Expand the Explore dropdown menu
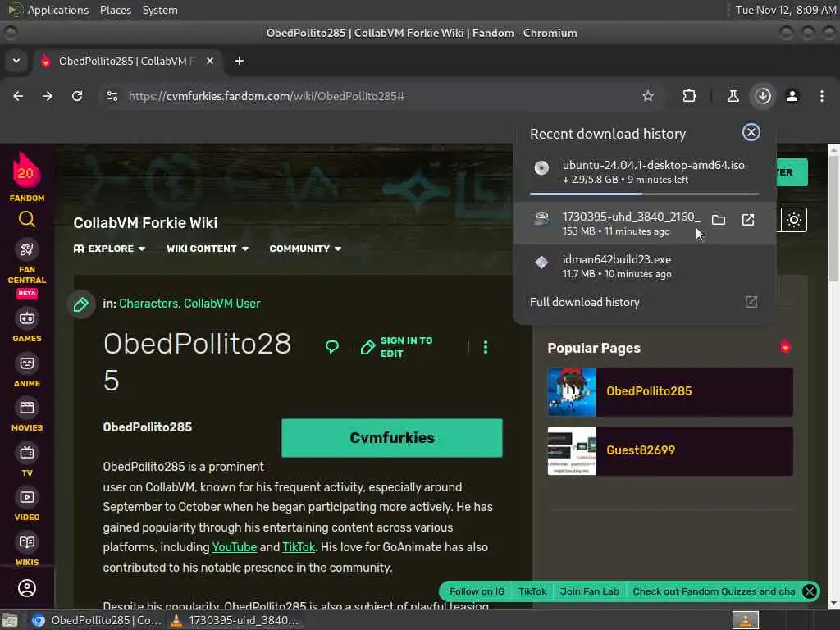The image size is (840, 630). pos(109,249)
